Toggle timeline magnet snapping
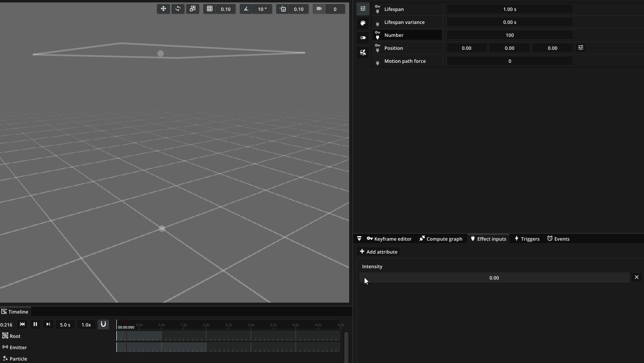 tap(103, 324)
